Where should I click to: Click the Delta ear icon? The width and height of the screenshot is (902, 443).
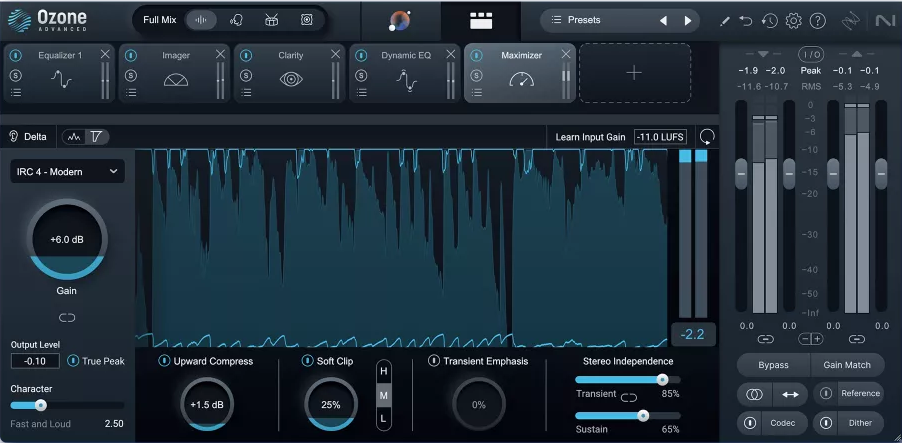tap(14, 137)
